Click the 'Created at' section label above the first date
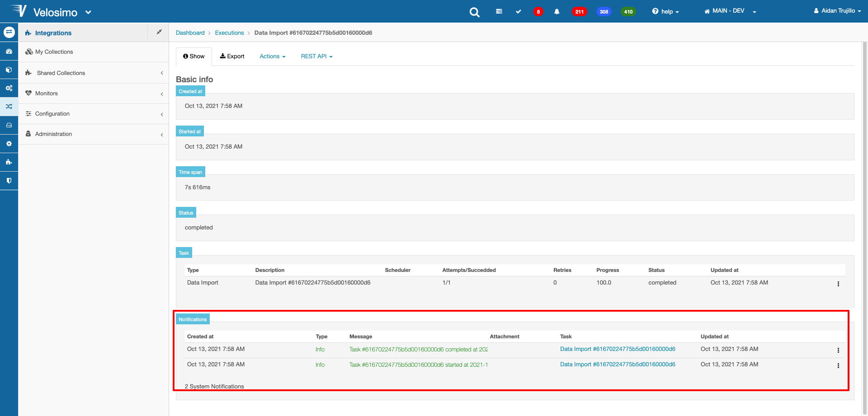The image size is (868, 416). 190,91
